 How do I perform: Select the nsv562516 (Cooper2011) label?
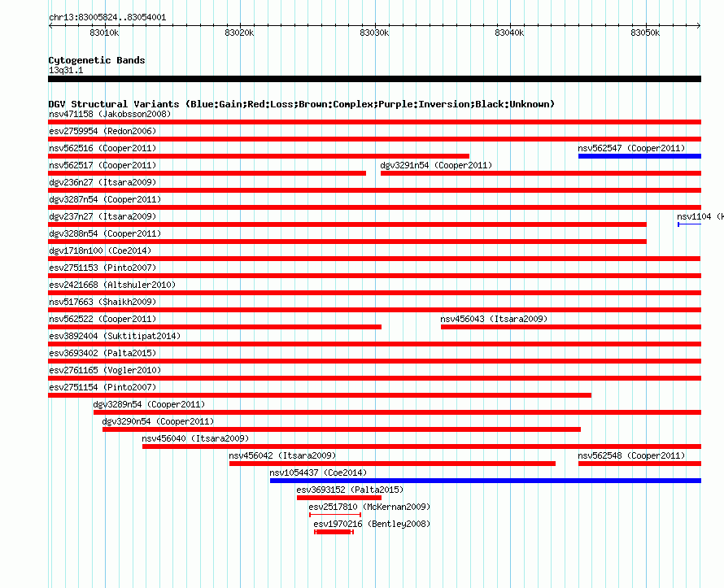tap(103, 148)
